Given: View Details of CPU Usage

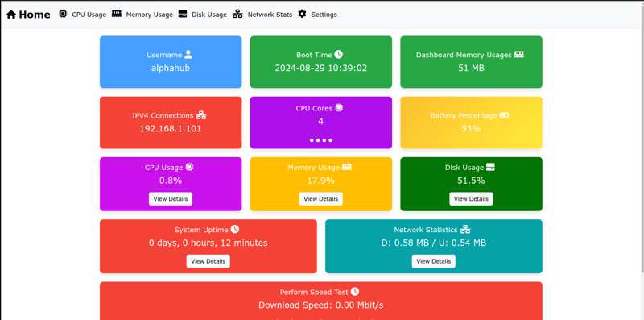Looking at the screenshot, I should [x=171, y=198].
